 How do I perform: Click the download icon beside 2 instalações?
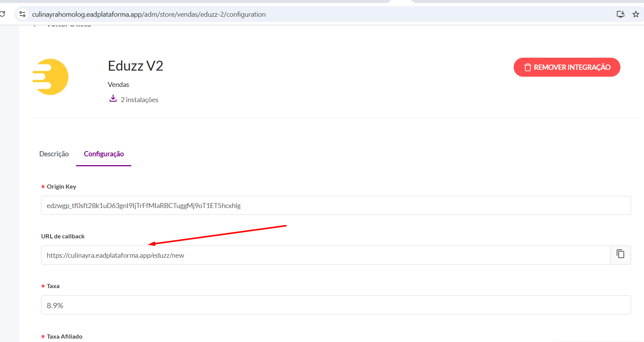point(113,99)
